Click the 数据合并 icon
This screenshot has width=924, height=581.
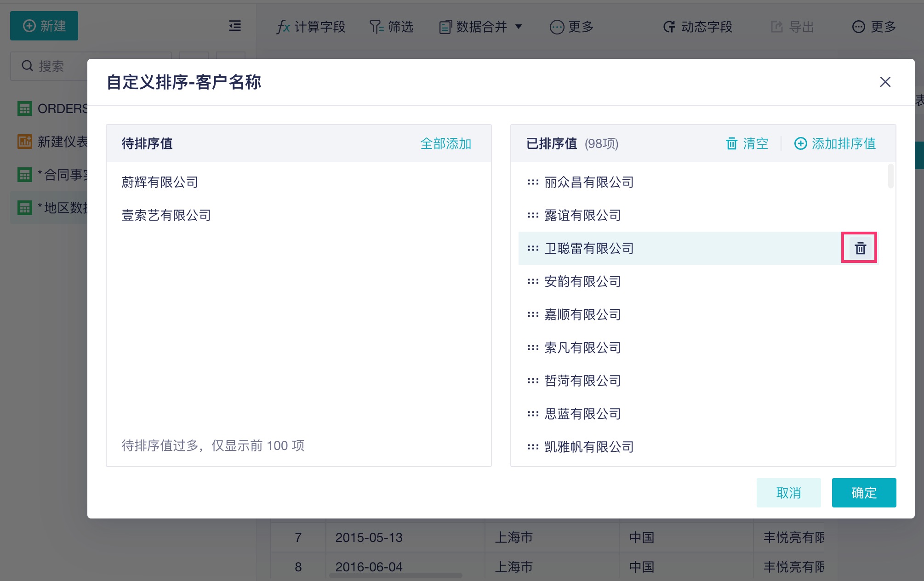point(445,27)
